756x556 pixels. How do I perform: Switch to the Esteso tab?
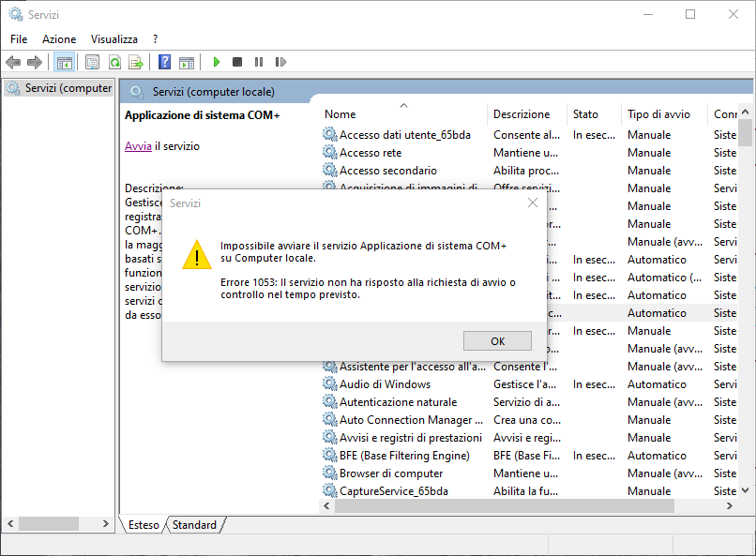[x=144, y=525]
